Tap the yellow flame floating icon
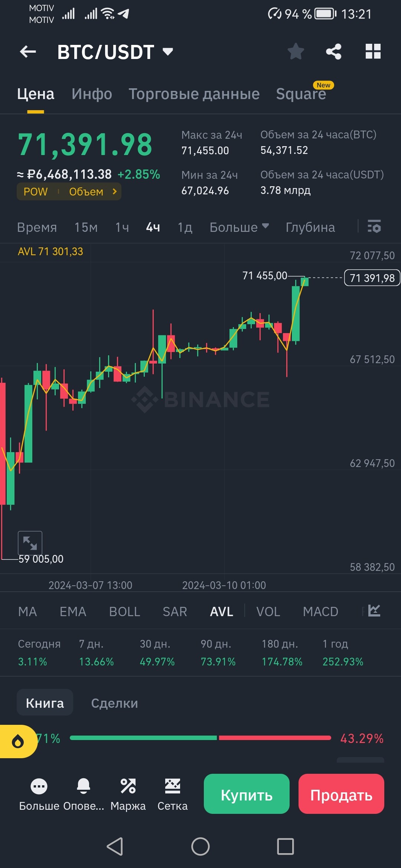This screenshot has height=868, width=401. click(18, 742)
